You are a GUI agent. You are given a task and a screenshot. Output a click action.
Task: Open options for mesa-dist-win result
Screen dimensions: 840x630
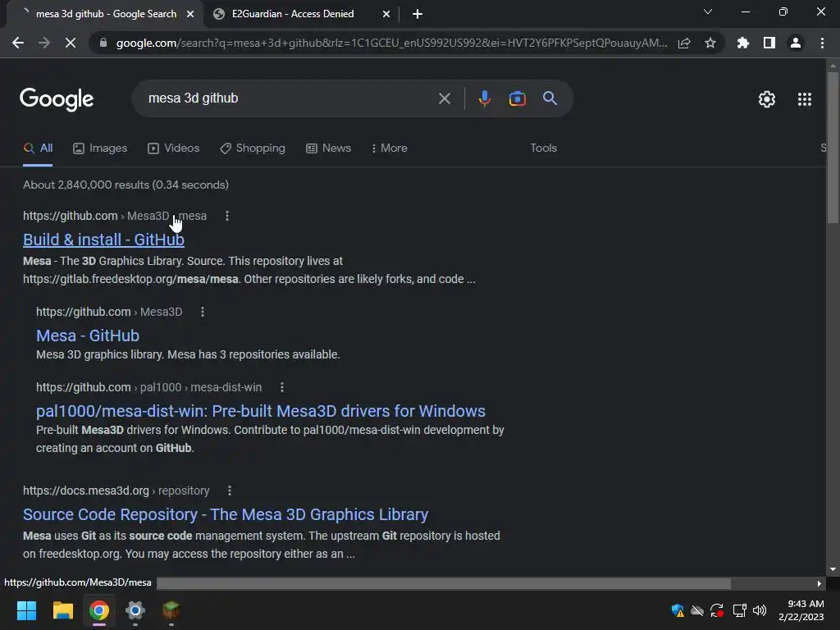click(x=282, y=387)
